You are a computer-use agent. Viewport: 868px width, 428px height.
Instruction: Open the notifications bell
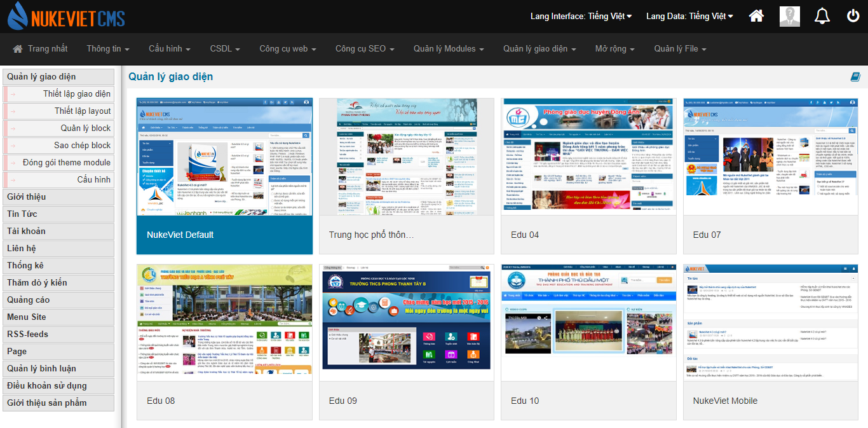coord(822,16)
